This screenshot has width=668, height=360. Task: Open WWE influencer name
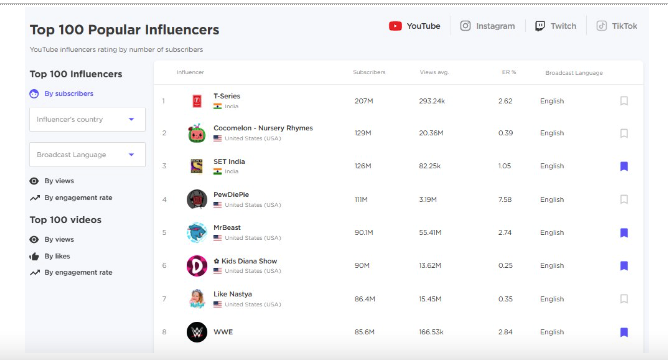(x=223, y=332)
